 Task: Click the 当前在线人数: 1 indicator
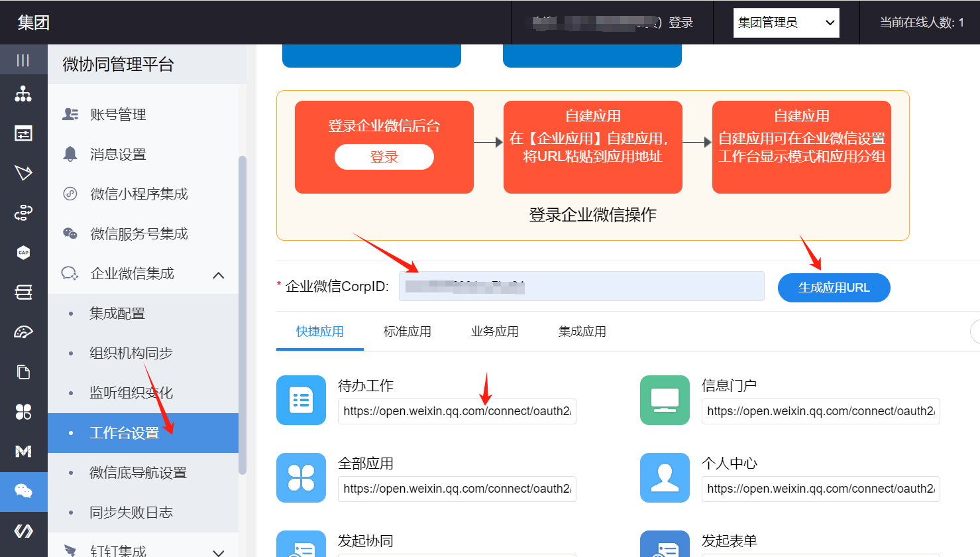(922, 23)
